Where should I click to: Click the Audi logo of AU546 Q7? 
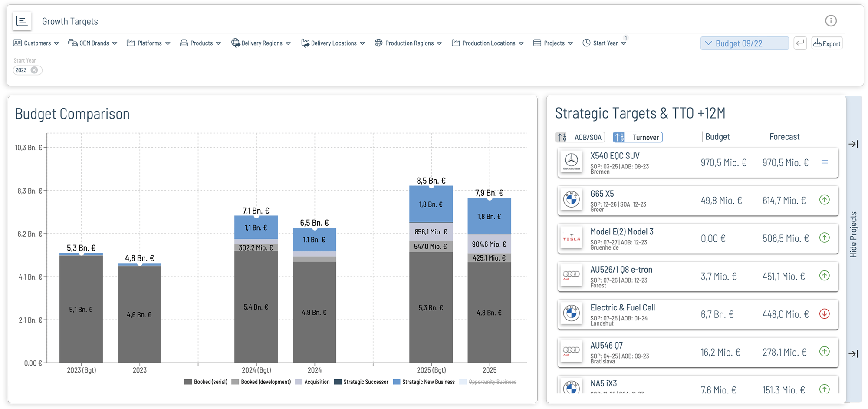click(x=571, y=352)
